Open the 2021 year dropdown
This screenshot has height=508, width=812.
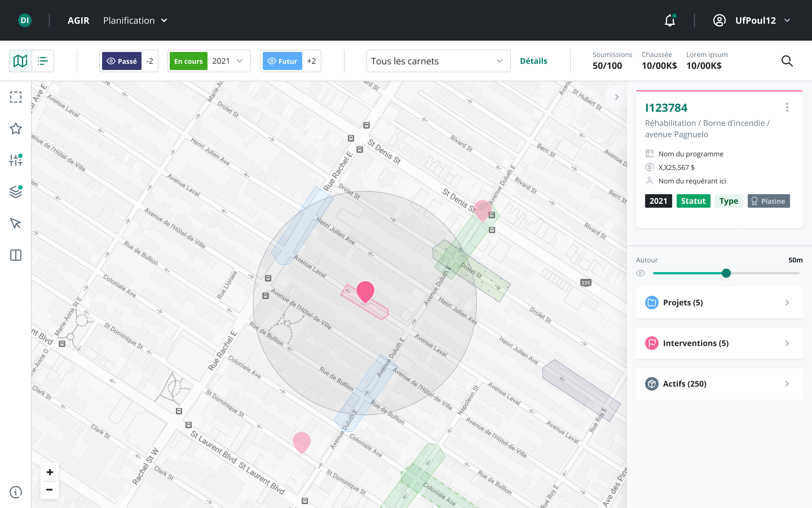click(228, 61)
